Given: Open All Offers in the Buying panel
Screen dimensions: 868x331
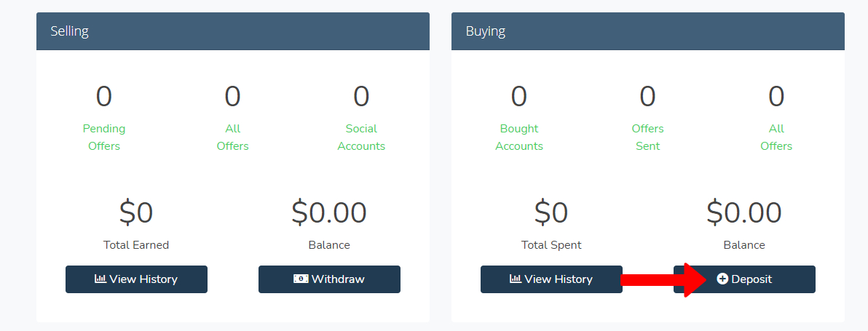Looking at the screenshot, I should click(776, 137).
